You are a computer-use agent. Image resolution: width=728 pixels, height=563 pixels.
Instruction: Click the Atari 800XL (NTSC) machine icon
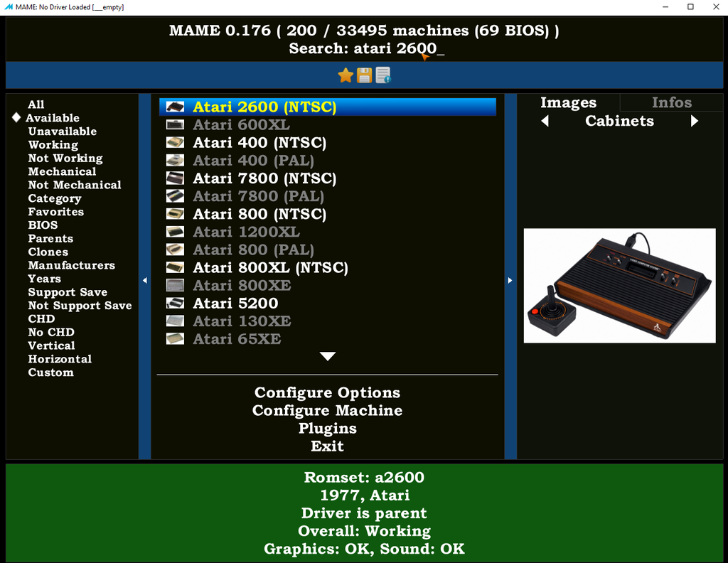tap(175, 267)
